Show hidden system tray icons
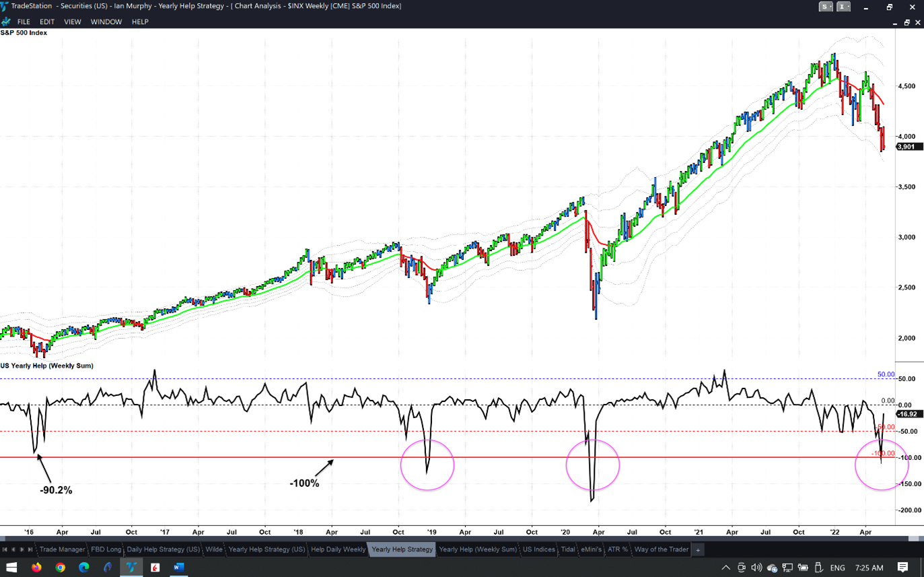 [x=725, y=568]
